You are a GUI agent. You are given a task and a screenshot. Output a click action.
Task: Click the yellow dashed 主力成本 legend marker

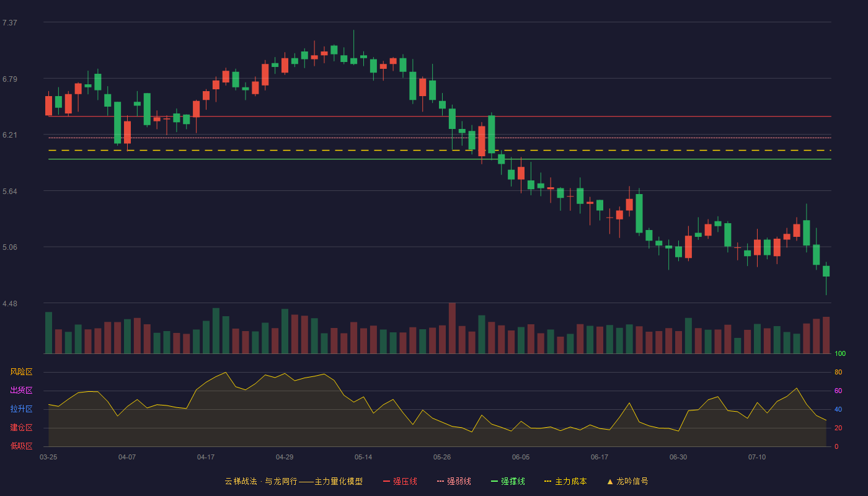(x=548, y=481)
